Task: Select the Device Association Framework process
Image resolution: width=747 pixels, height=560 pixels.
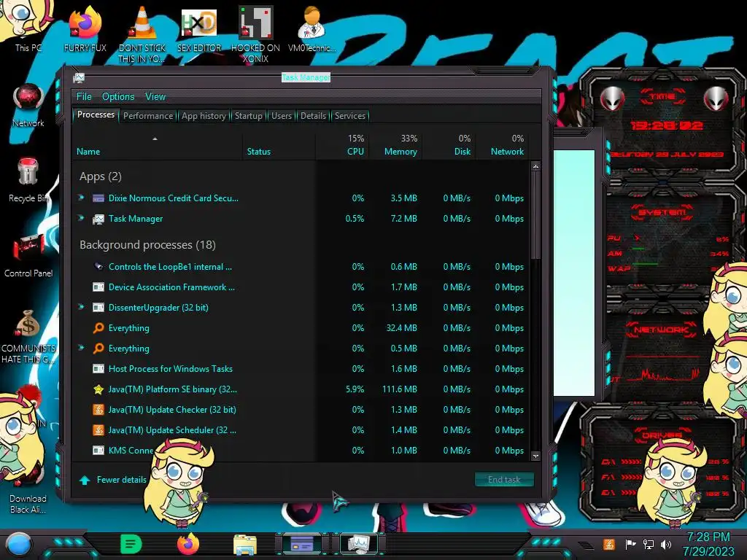Action: click(x=301, y=287)
